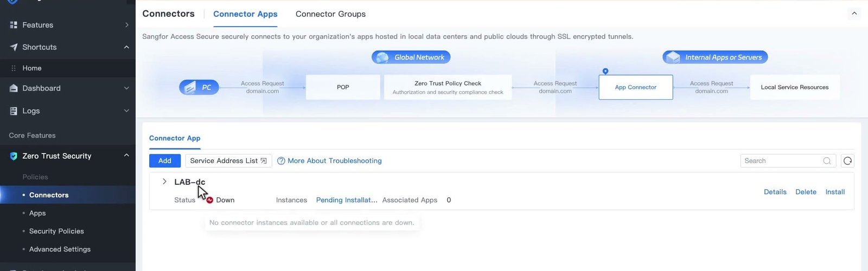Viewport: 868px width, 271px height.
Task: Refresh the connector list
Action: click(847, 161)
